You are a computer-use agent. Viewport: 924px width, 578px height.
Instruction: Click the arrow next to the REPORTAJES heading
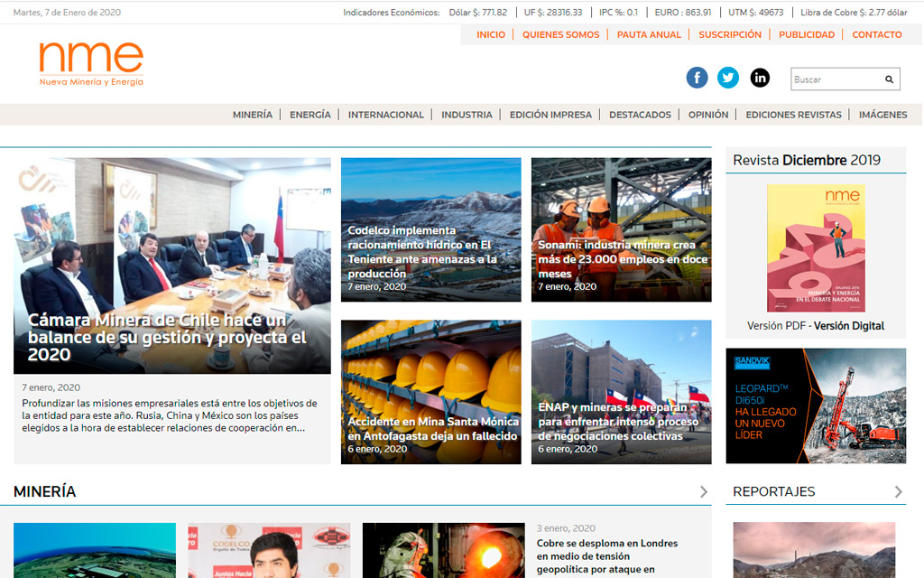[898, 491]
